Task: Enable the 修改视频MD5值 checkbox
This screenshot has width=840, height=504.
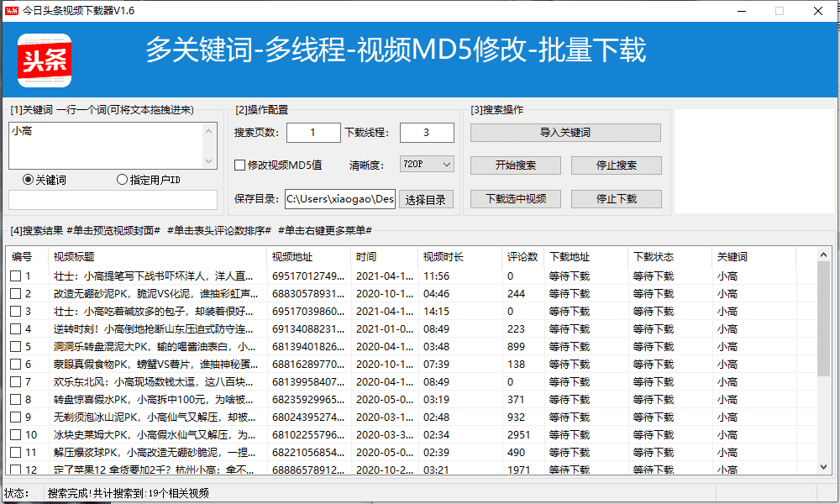Action: pyautogui.click(x=239, y=165)
